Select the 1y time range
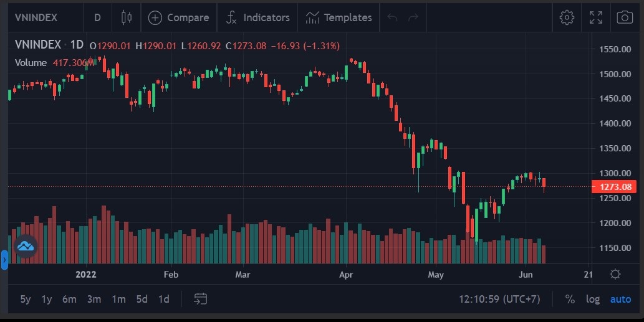The height and width of the screenshot is (322, 644). click(x=47, y=299)
